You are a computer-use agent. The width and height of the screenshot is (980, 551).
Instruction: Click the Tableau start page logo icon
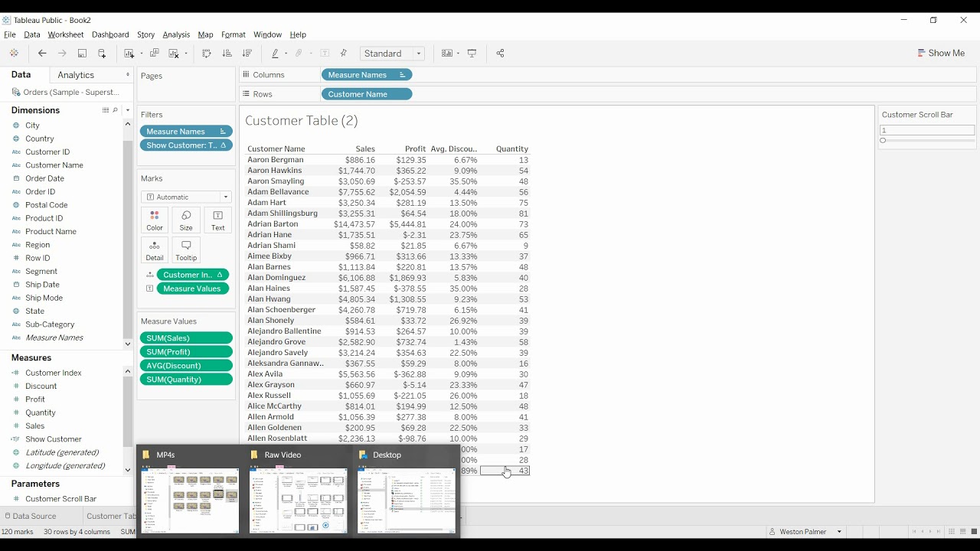14,54
